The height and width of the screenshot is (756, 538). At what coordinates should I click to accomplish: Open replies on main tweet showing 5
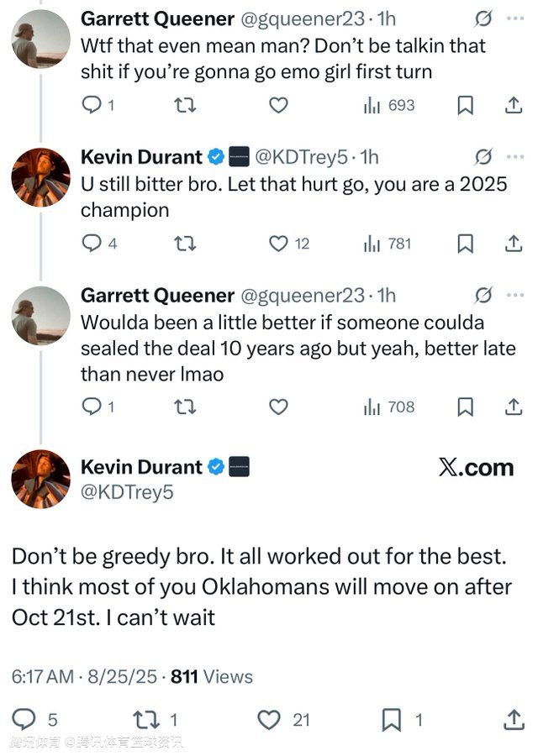24,719
